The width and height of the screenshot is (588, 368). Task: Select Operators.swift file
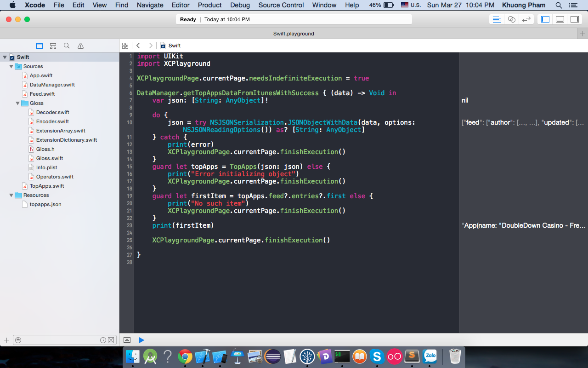point(55,177)
